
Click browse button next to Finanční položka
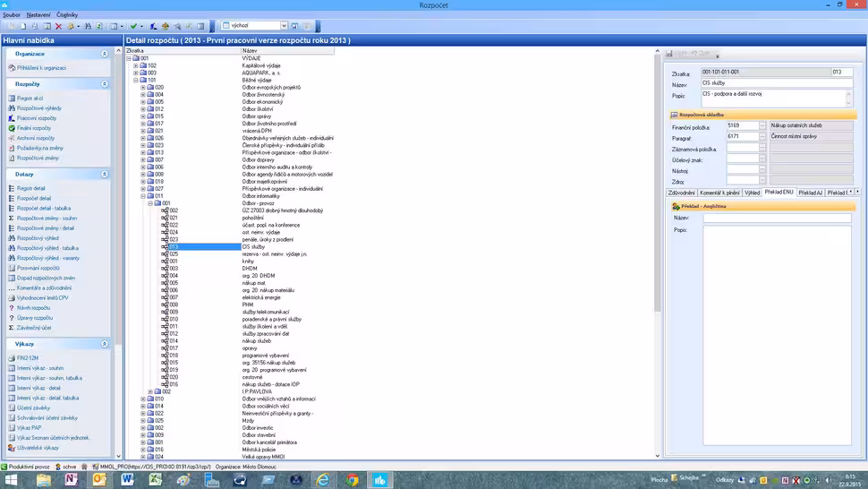[763, 125]
